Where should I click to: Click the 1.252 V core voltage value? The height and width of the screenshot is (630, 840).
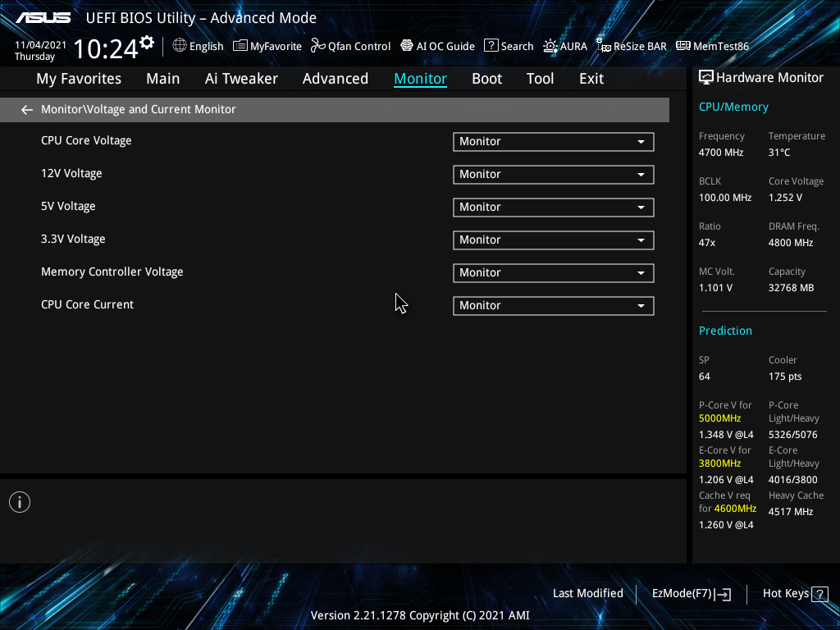(x=785, y=198)
